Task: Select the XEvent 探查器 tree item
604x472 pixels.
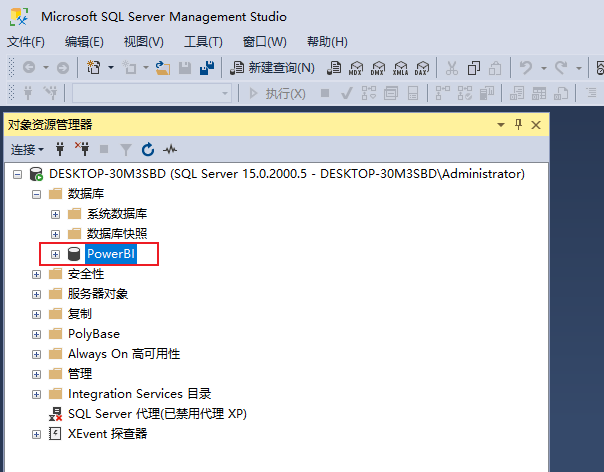Action: point(107,434)
